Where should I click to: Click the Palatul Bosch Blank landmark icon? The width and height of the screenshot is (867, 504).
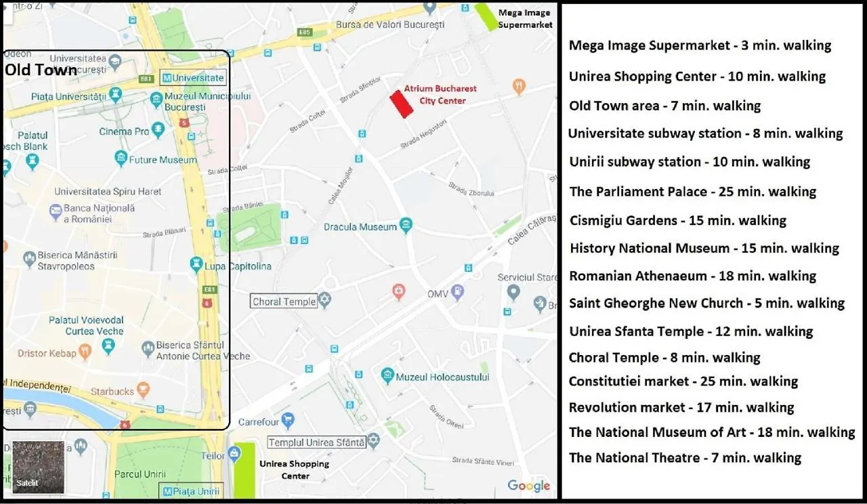[x=32, y=161]
